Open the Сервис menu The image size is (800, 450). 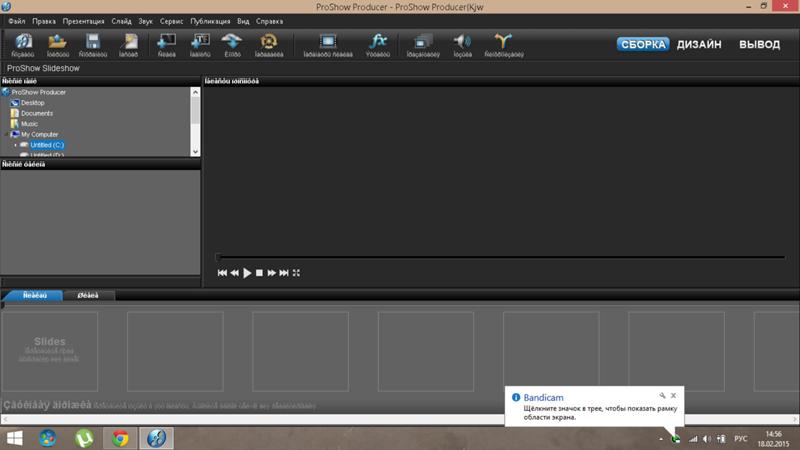click(171, 21)
